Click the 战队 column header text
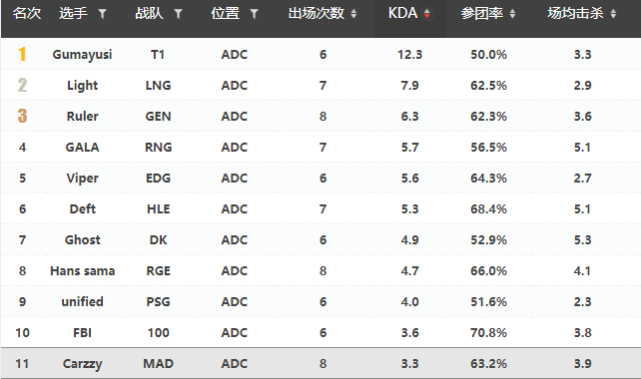The height and width of the screenshot is (379, 641). [x=149, y=13]
